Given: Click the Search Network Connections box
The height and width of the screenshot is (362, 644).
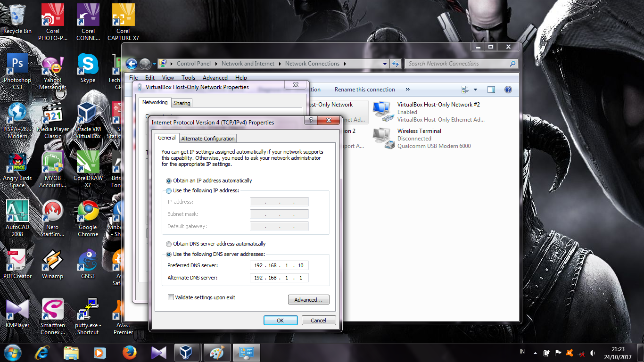Looking at the screenshot, I should point(461,64).
